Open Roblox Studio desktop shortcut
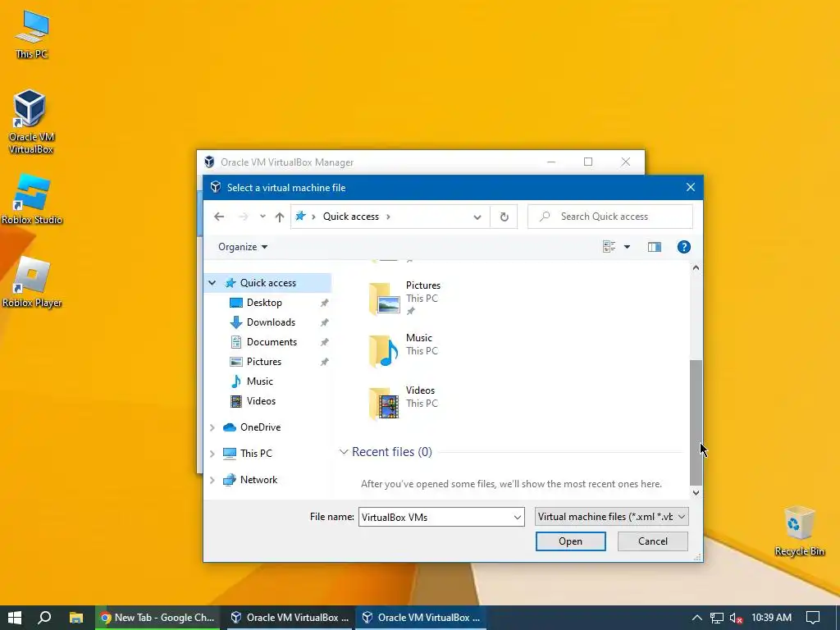 click(32, 199)
